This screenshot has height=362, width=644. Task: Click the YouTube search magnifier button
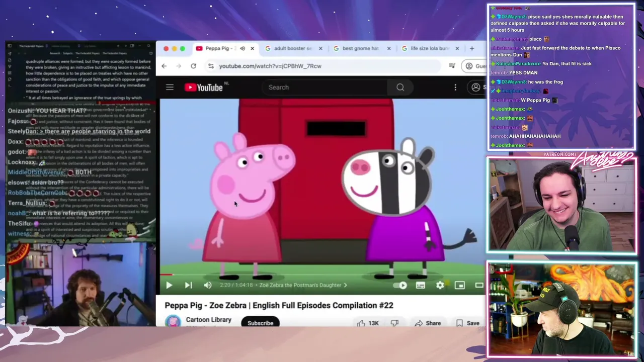coord(400,87)
